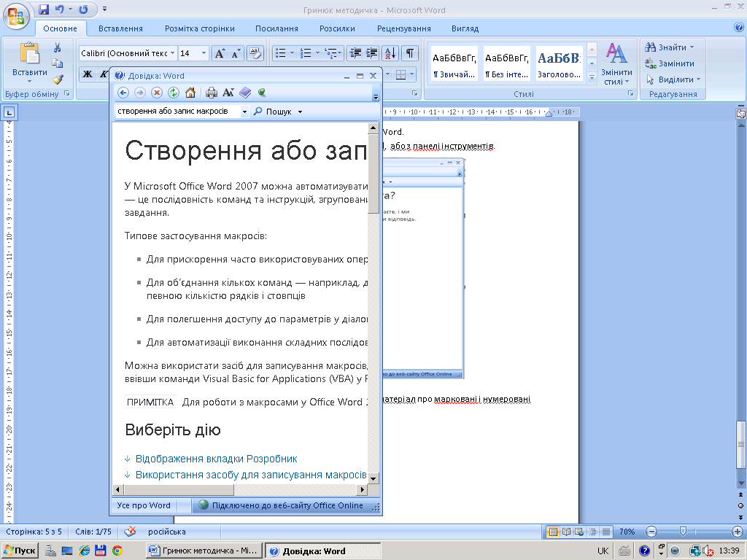Click the multilevel list icon
The image size is (747, 560).
tap(331, 53)
